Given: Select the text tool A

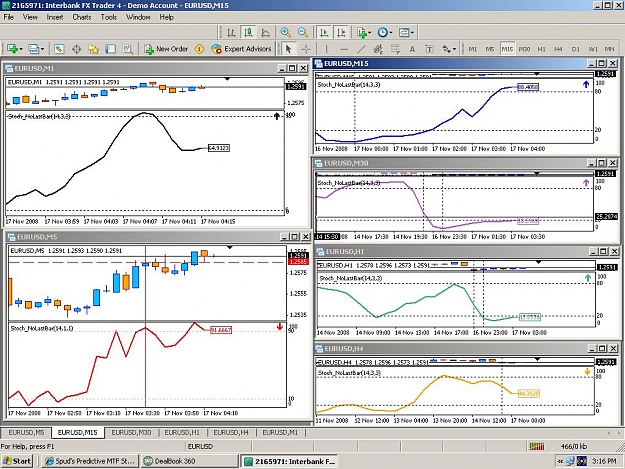Looking at the screenshot, I should (x=412, y=49).
